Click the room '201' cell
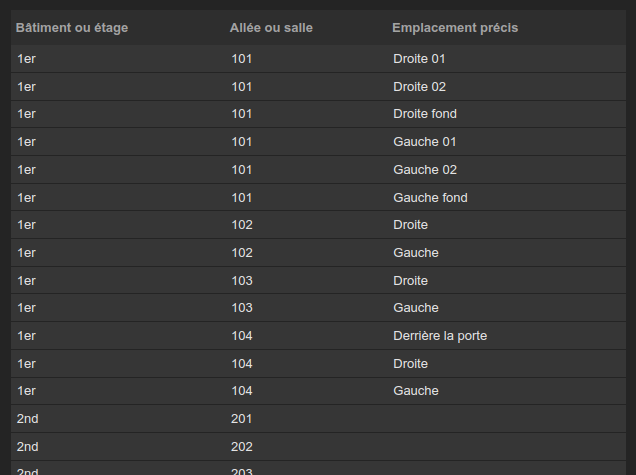 241,419
